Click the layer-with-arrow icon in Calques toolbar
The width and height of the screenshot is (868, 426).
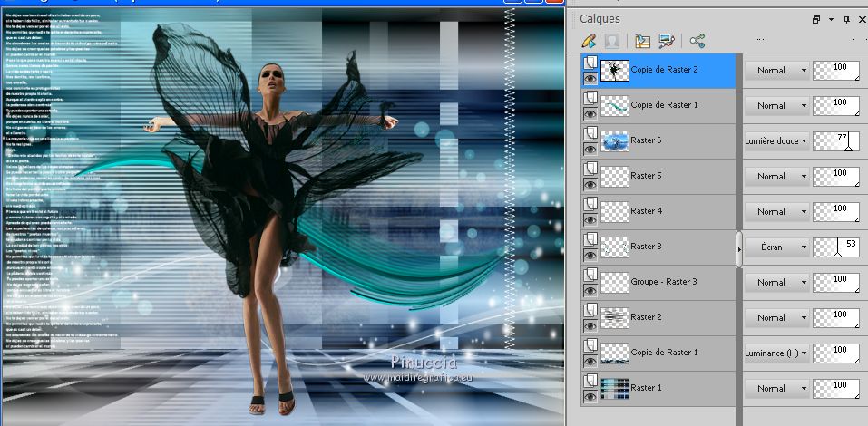(x=643, y=41)
